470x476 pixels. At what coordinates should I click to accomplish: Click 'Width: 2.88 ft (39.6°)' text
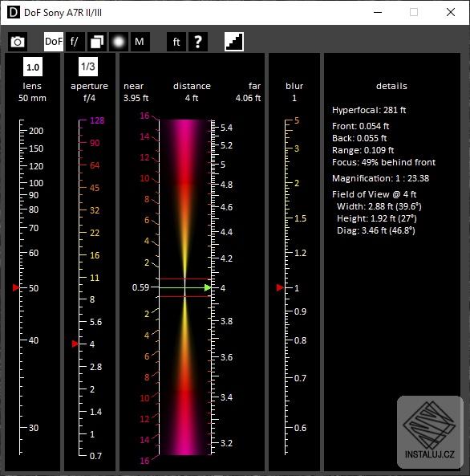pyautogui.click(x=379, y=206)
